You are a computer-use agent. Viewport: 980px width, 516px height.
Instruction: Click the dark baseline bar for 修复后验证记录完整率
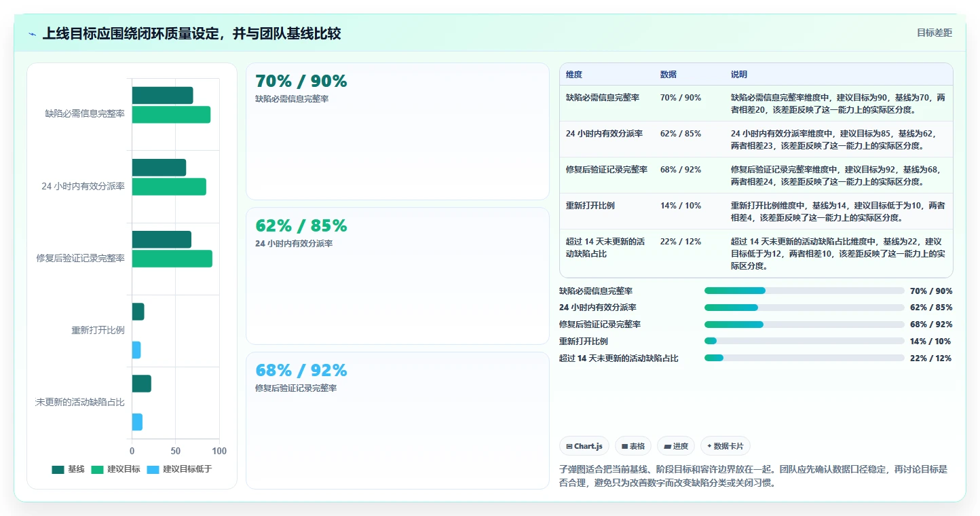click(x=162, y=240)
